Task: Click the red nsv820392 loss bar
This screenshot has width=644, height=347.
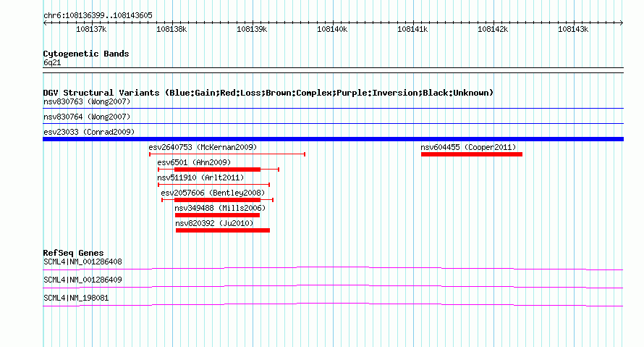Action: pyautogui.click(x=223, y=230)
